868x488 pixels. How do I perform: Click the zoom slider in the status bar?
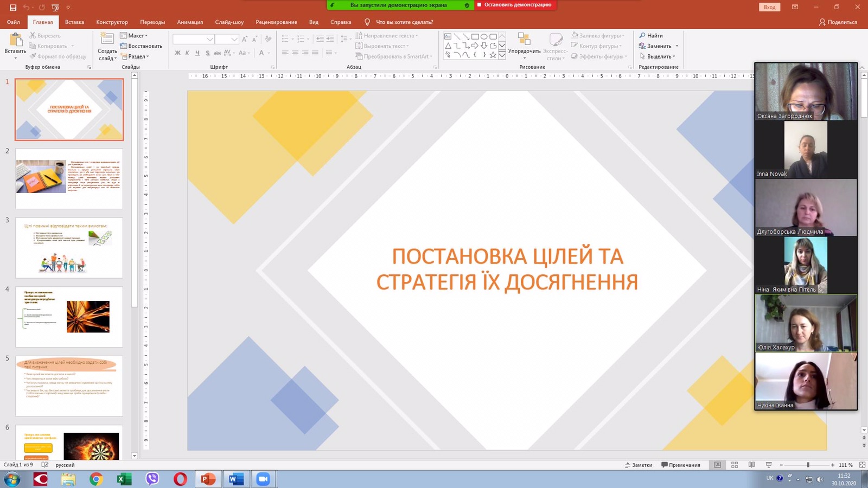coord(807,465)
